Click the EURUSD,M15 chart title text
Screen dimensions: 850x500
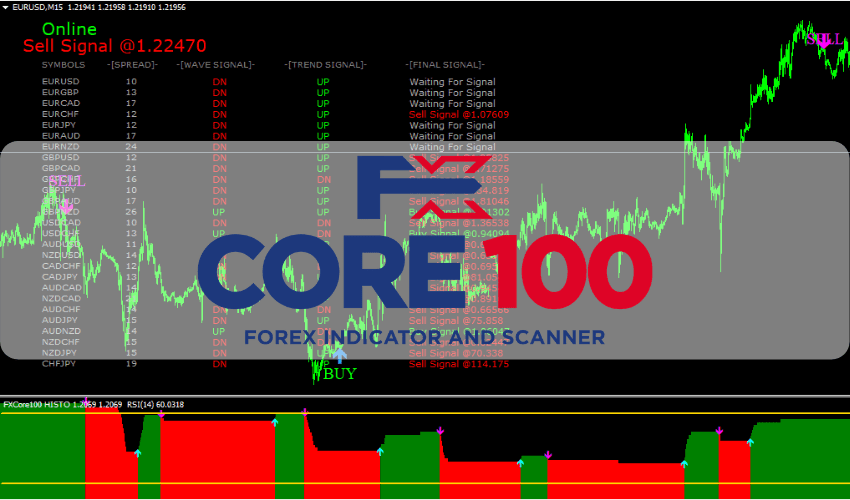pyautogui.click(x=37, y=8)
